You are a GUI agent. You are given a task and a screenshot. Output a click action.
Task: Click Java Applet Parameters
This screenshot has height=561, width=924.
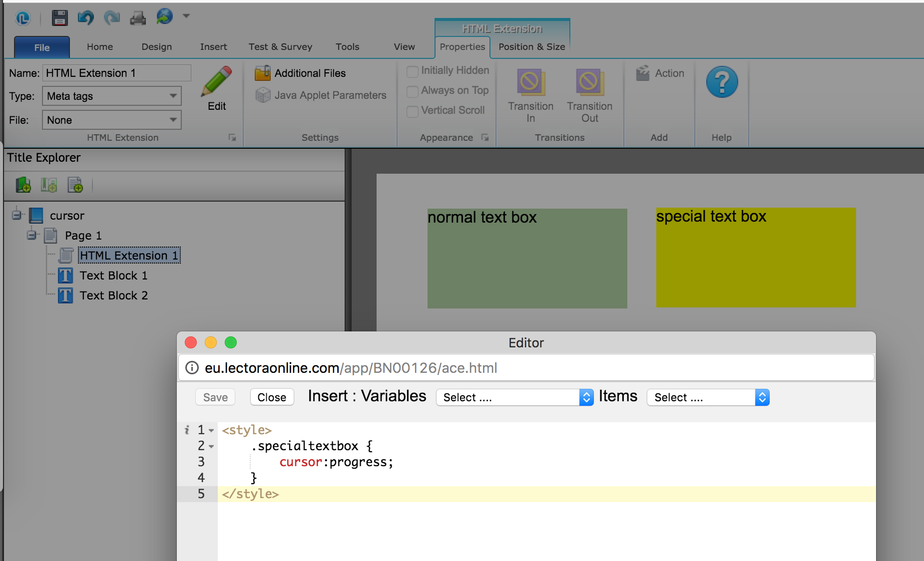click(x=321, y=95)
